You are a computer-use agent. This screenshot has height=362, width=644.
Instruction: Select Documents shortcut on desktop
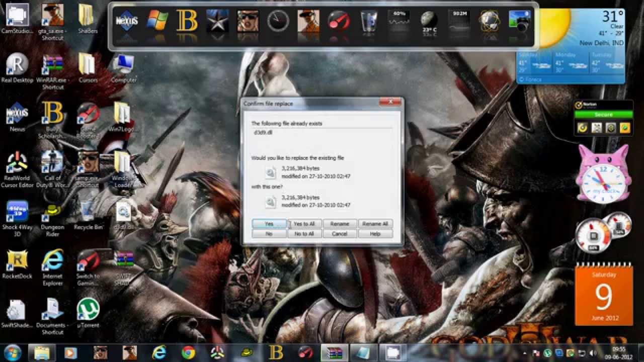click(52, 317)
